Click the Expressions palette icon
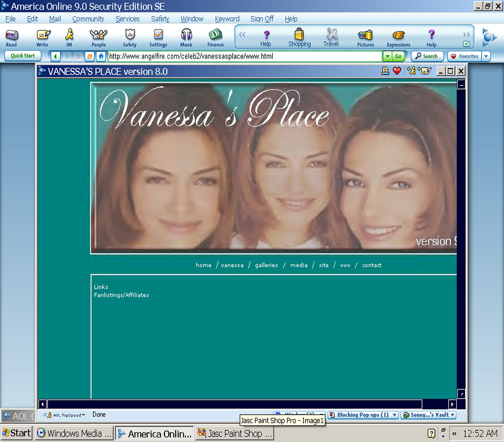Screen dimensions: 504x442 click(398, 38)
